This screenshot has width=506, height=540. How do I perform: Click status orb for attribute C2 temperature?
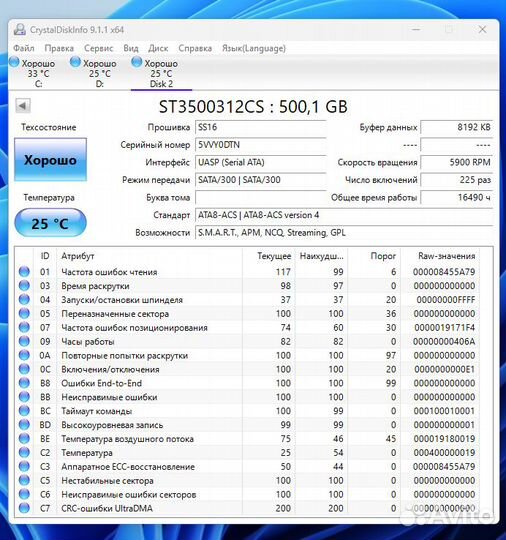(24, 453)
